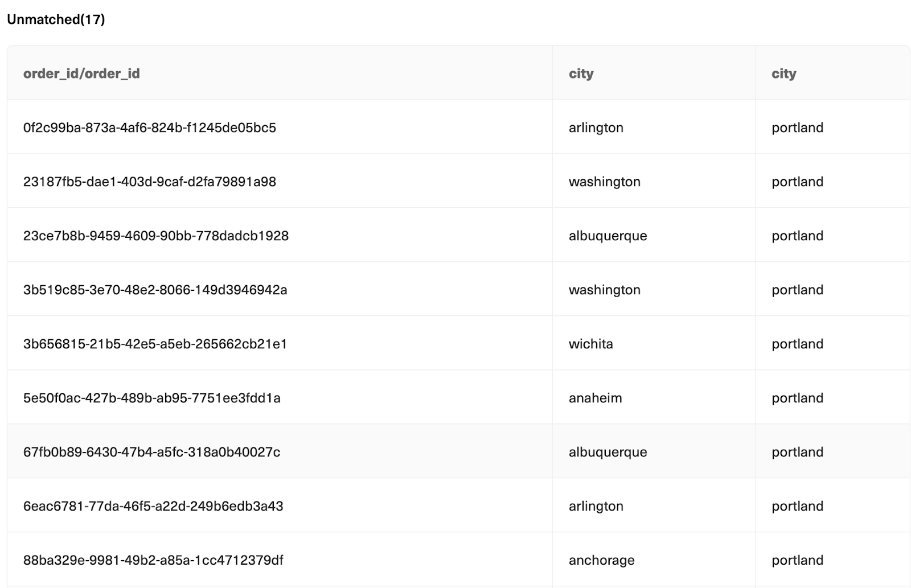
Task: Select order ID starting with 23187fb5
Action: 149,182
